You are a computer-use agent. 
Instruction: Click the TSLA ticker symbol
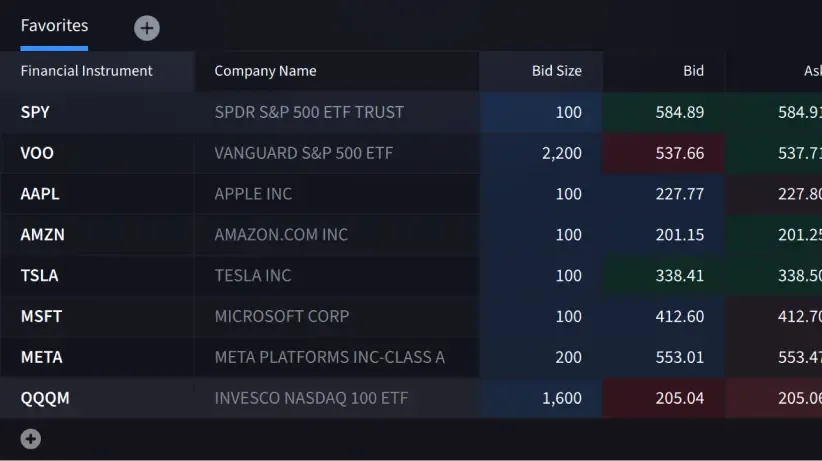[x=39, y=275]
